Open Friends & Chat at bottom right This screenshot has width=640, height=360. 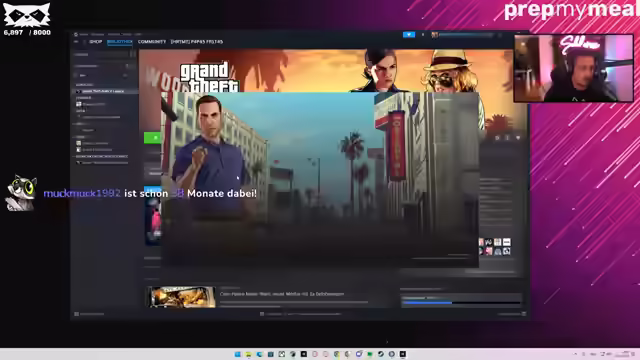(x=511, y=314)
